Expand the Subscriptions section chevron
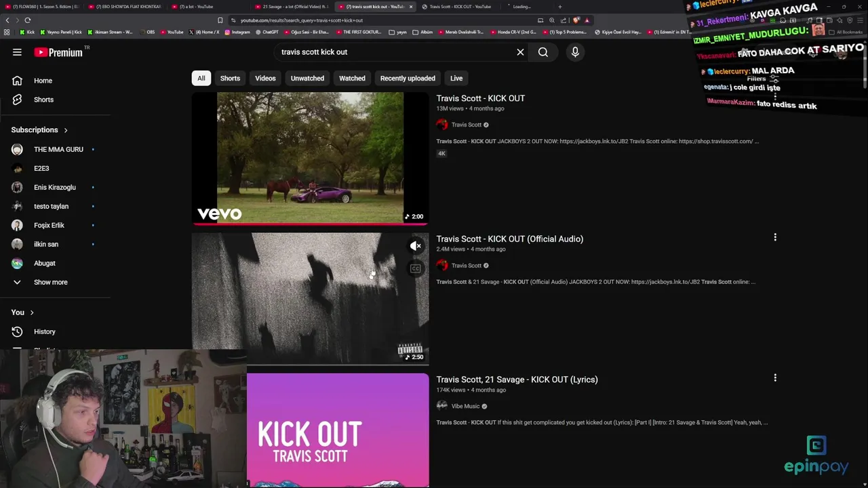The image size is (868, 488). 66,130
